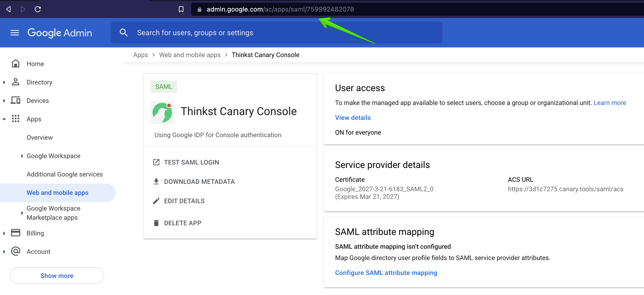Viewport: 644px width, 295px height.
Task: Click the certificate name Google_2027-3-21-6183_SAML2_0
Action: (384, 189)
